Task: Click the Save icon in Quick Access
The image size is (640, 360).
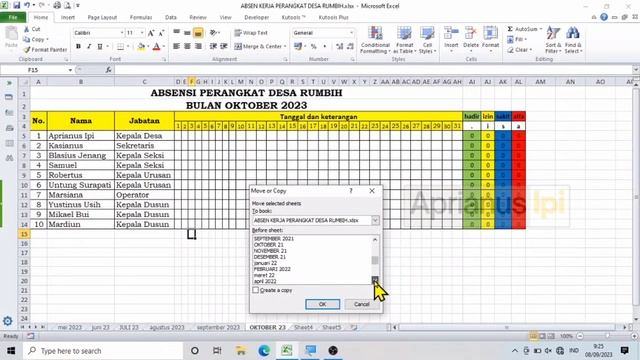Action: (x=16, y=5)
